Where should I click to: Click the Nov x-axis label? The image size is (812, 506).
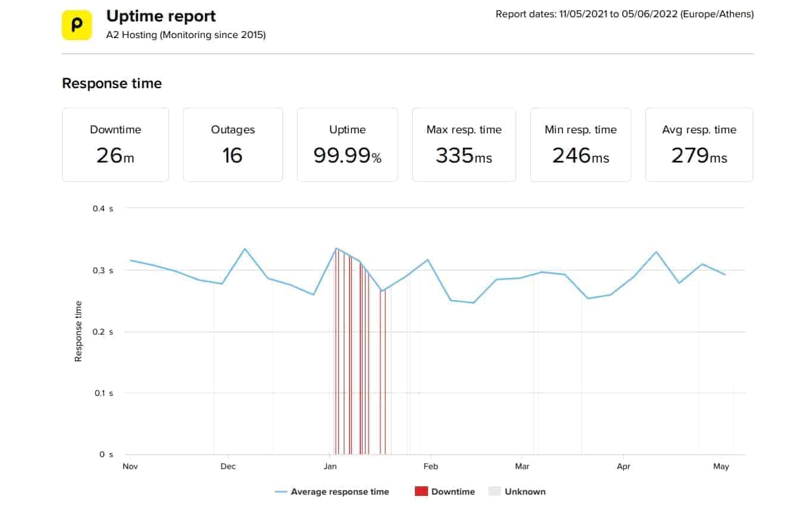pyautogui.click(x=130, y=466)
